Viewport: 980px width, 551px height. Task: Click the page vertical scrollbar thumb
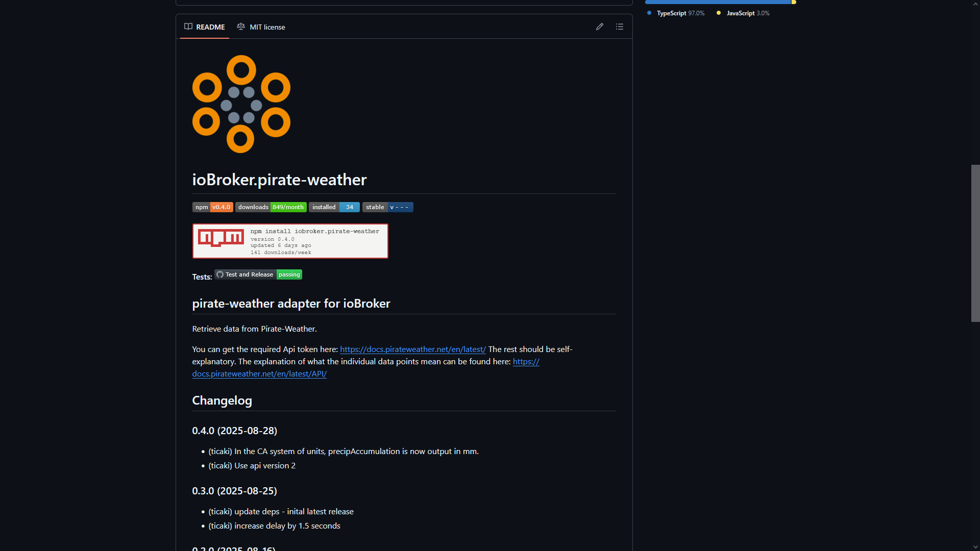point(975,243)
